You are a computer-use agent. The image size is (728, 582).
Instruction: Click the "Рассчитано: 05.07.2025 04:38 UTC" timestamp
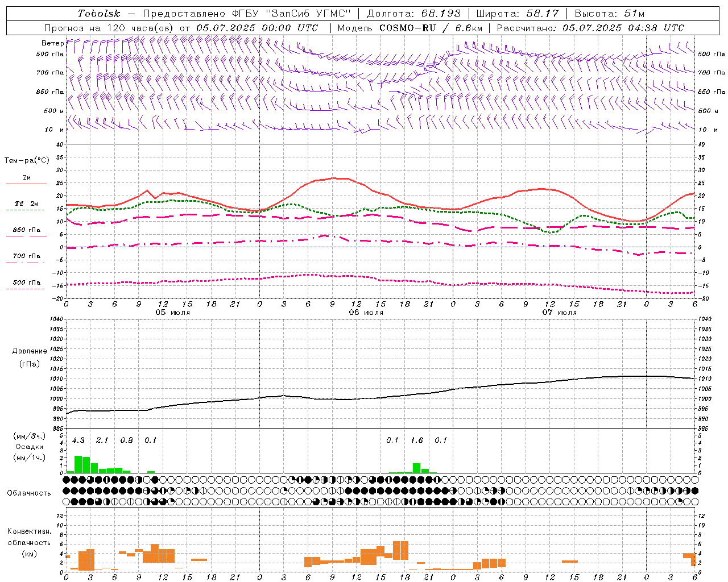tap(590, 28)
